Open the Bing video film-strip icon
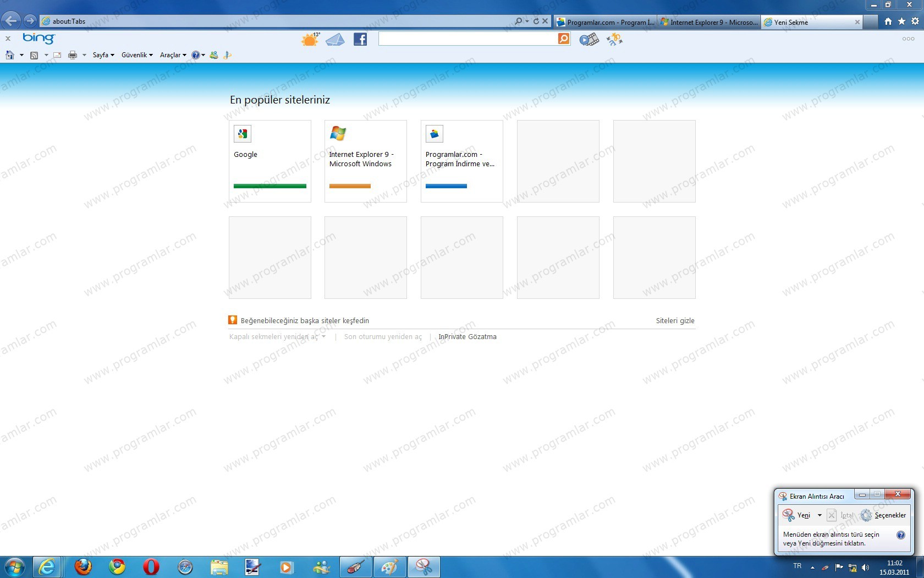 point(588,39)
